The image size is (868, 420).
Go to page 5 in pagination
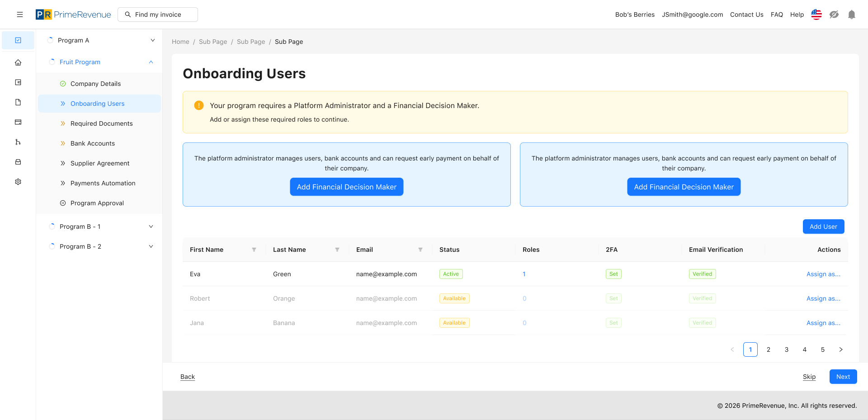[823, 349]
